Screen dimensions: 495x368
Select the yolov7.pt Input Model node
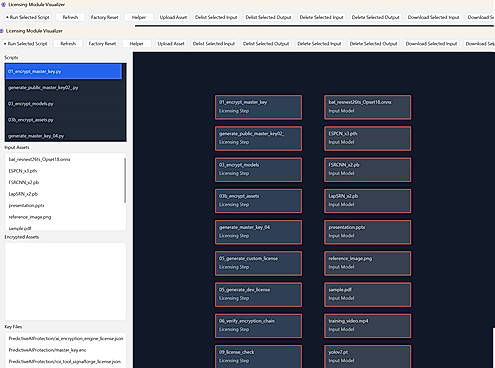(367, 356)
